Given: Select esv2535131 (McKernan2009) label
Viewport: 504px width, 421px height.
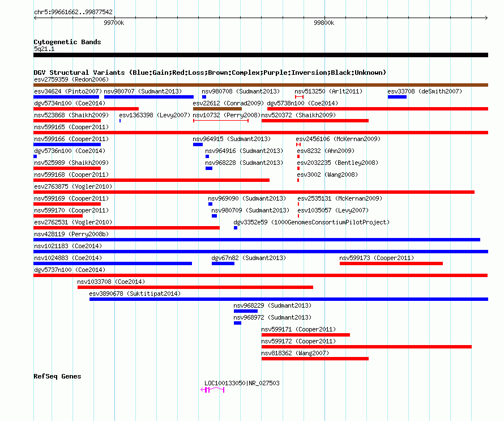Looking at the screenshot, I should pos(340,198).
